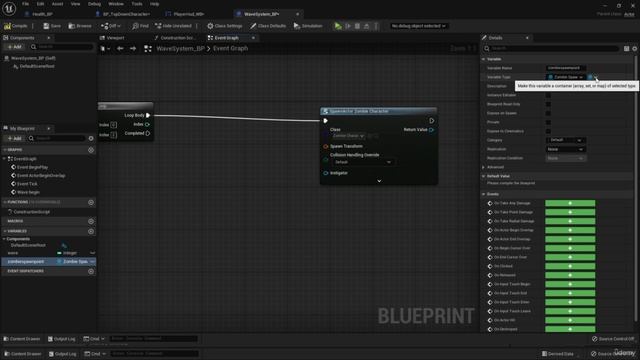The image size is (640, 360).
Task: Click Add in the Components panel
Action: 14,47
